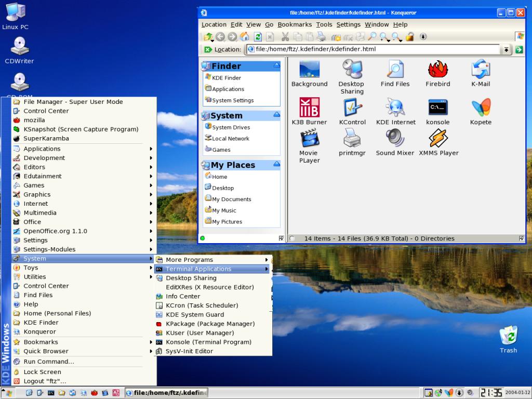Select KDE System Guard menu entry
Image resolution: width=532 pixels, height=399 pixels.
pyautogui.click(x=212, y=314)
